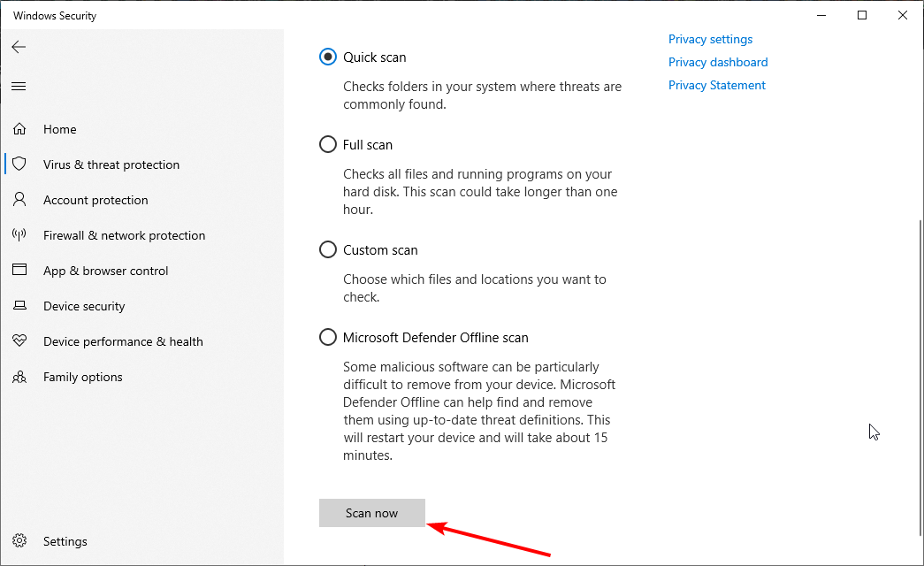Click the vertical scrollbar thumb
This screenshot has height=566, width=924.
pos(920,378)
